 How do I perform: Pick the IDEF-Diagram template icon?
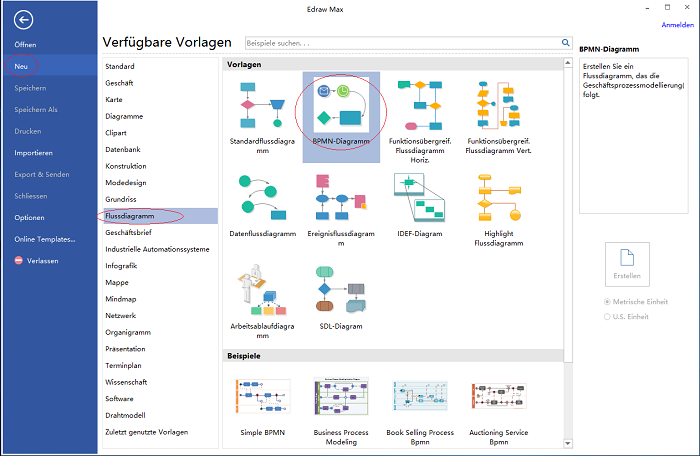pyautogui.click(x=420, y=197)
